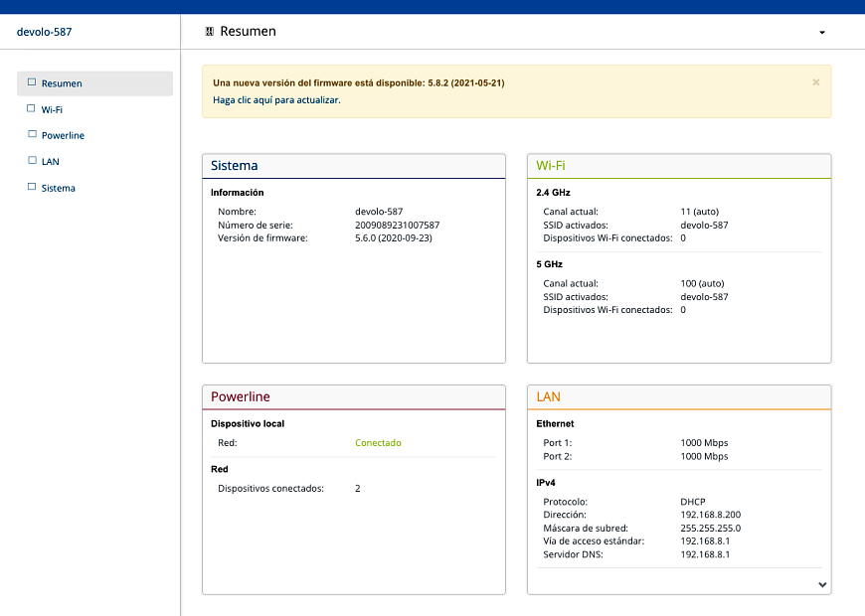This screenshot has height=616, width=865.
Task: Click the Port 1 speed 1000 Mbps
Action: pyautogui.click(x=705, y=443)
